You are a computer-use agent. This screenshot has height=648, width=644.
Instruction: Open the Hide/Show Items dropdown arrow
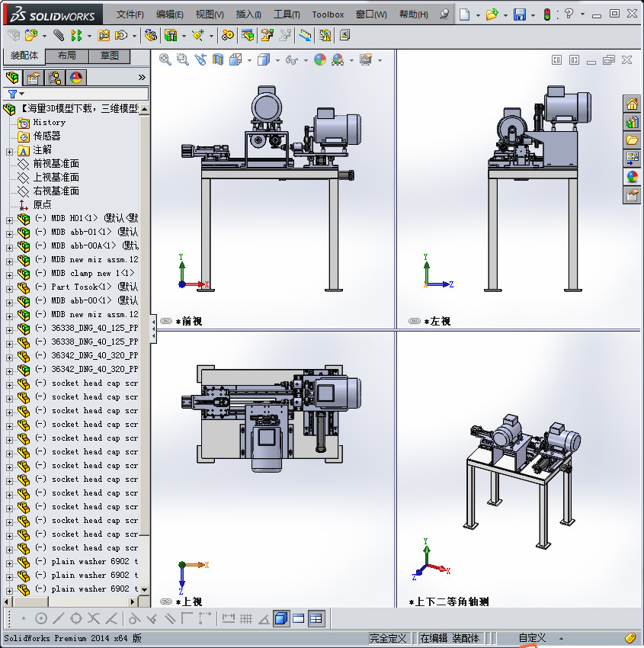(x=306, y=61)
